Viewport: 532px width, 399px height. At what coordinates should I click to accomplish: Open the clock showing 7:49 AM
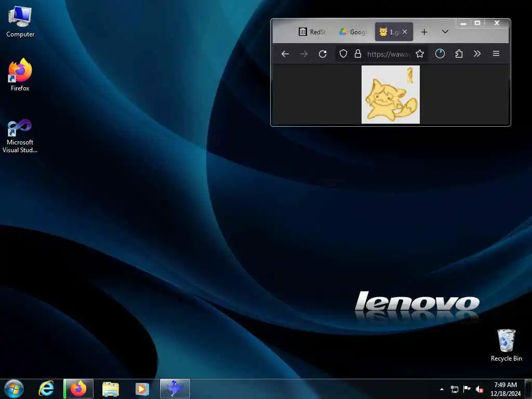pyautogui.click(x=506, y=389)
